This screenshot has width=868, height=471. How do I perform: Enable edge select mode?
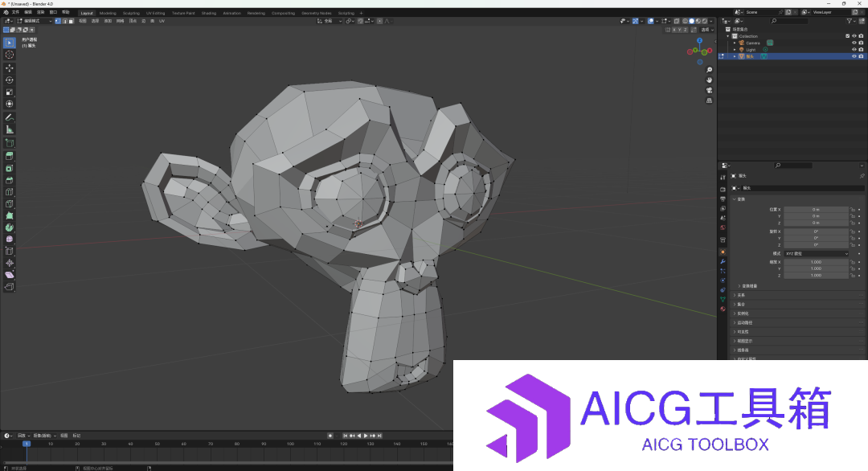(x=64, y=21)
